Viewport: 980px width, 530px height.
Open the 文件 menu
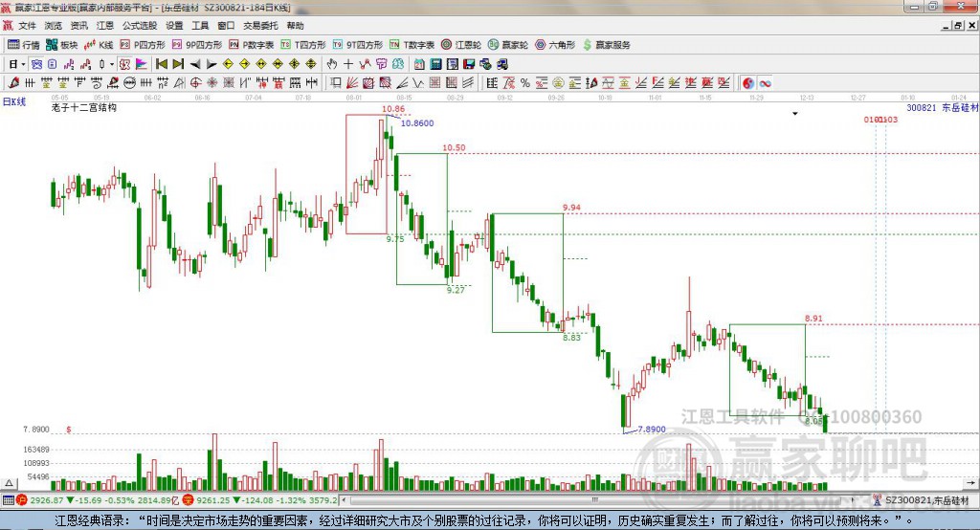(27, 26)
